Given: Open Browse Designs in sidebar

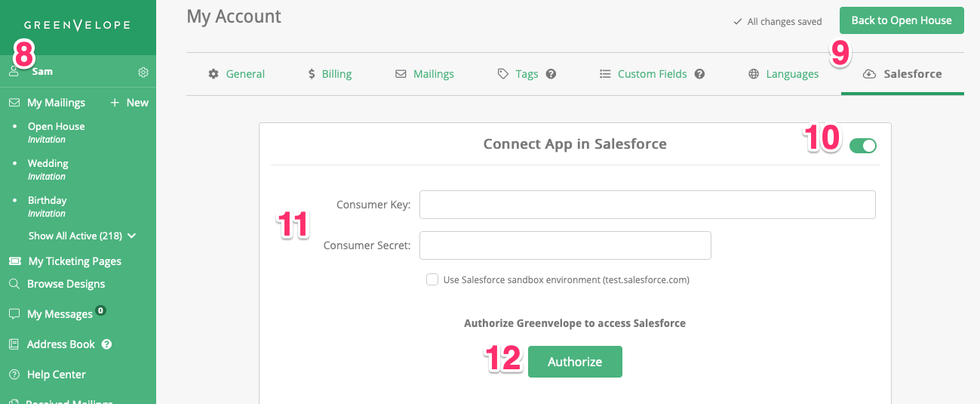Looking at the screenshot, I should [66, 284].
